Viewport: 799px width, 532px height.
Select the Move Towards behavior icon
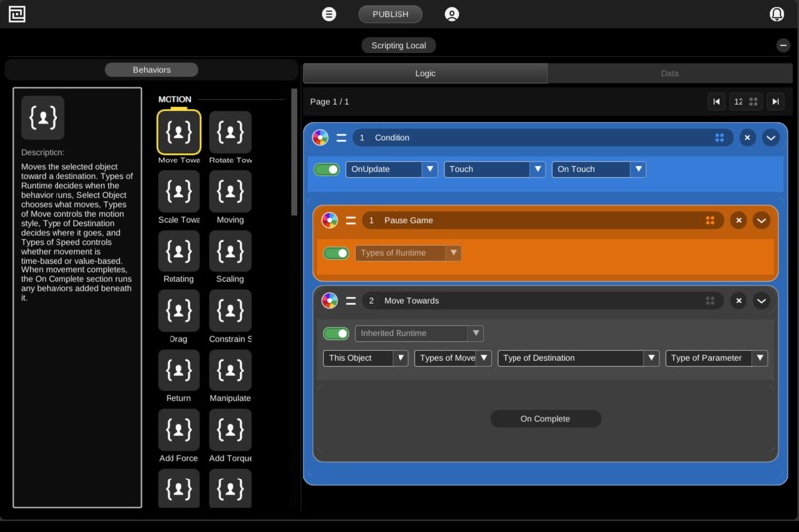(x=178, y=133)
